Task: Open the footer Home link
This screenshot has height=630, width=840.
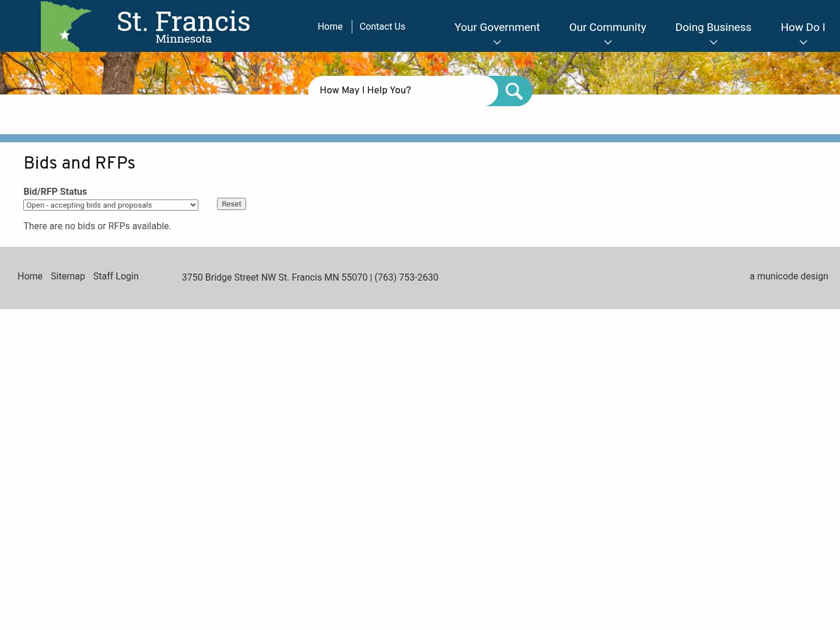Action: point(30,276)
